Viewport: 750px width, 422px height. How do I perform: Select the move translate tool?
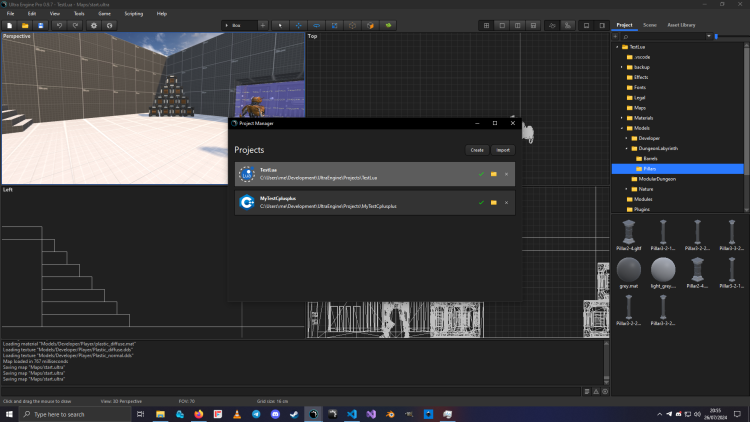click(x=298, y=25)
